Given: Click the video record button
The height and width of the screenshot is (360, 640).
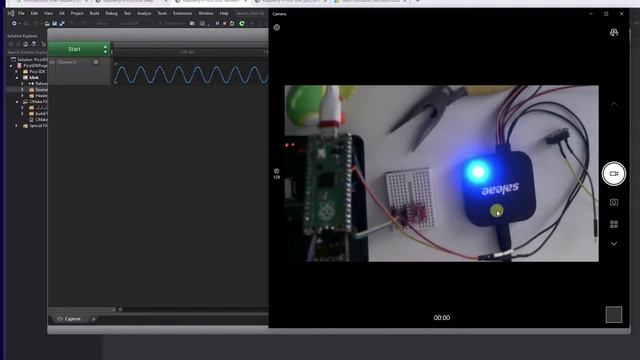Looking at the screenshot, I should click(x=613, y=173).
